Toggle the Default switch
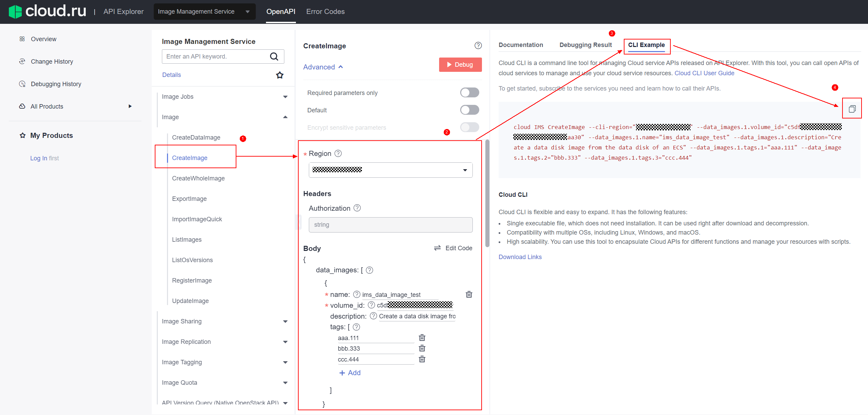 [x=469, y=110]
